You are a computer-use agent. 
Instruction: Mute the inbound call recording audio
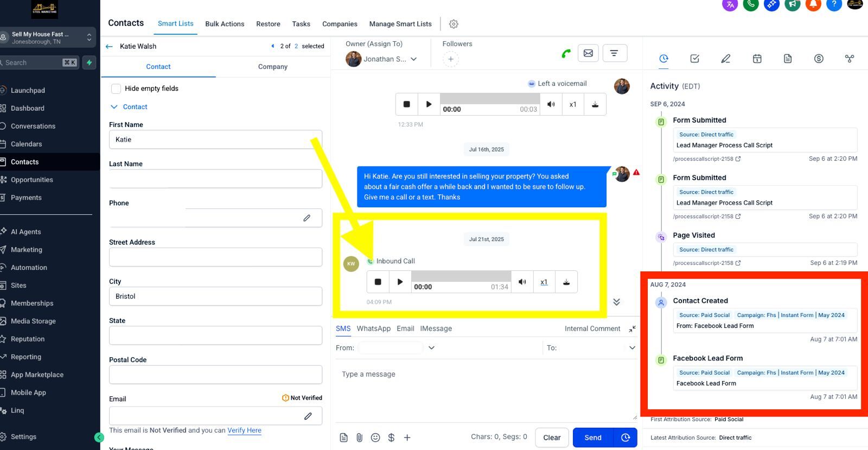[x=522, y=282]
